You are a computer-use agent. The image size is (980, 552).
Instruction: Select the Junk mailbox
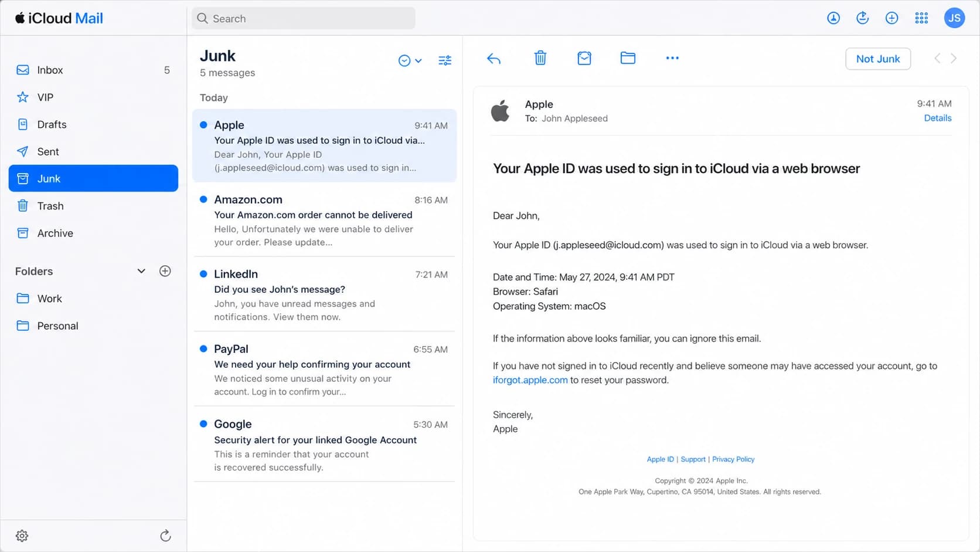[x=93, y=178]
